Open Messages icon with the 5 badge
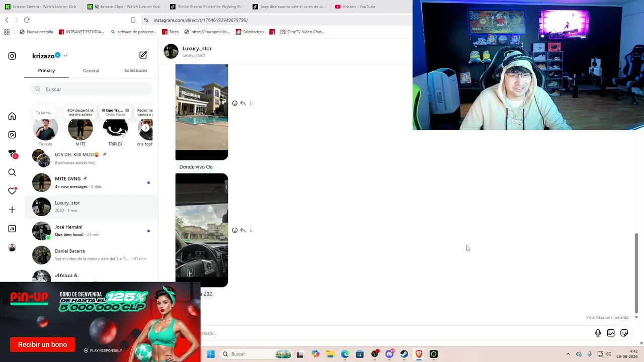 [12, 154]
